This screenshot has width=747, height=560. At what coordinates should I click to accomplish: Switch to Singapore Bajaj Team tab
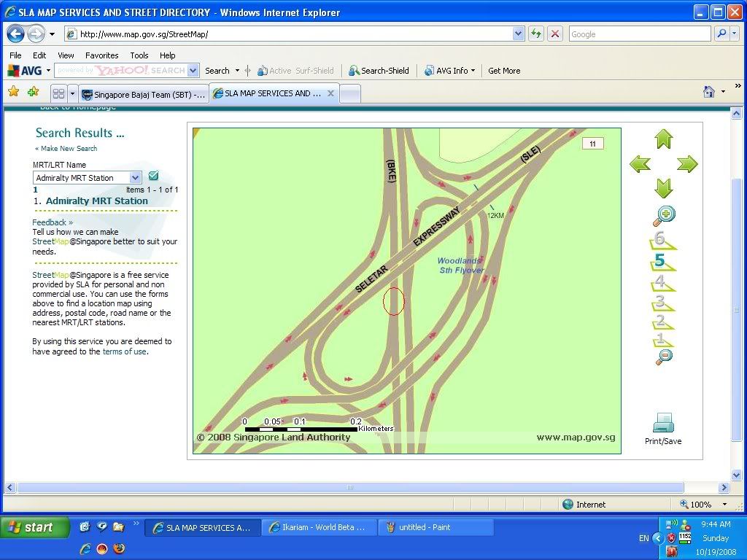pos(144,94)
